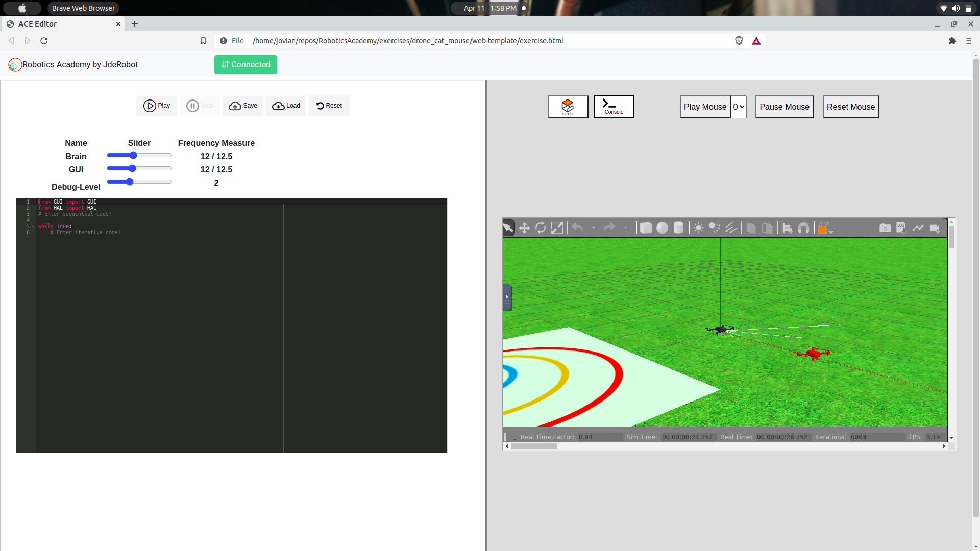980x551 pixels.
Task: Click Pause Mouse to stop the red drone
Action: tap(784, 107)
